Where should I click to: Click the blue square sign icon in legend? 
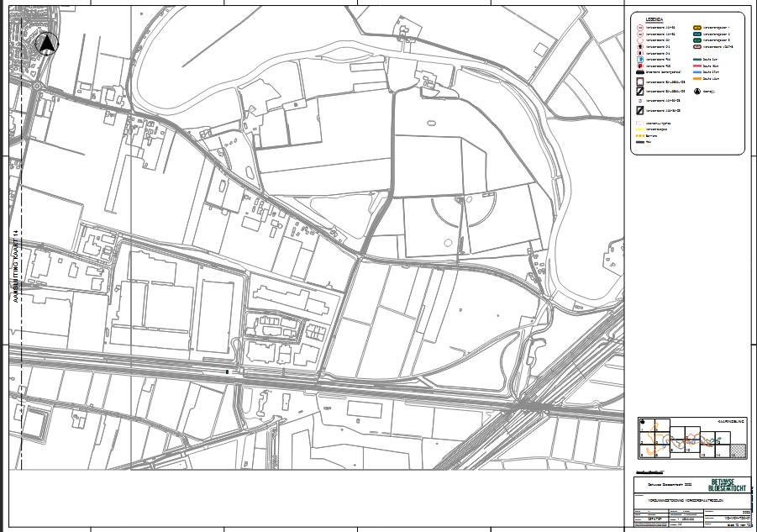click(x=640, y=60)
